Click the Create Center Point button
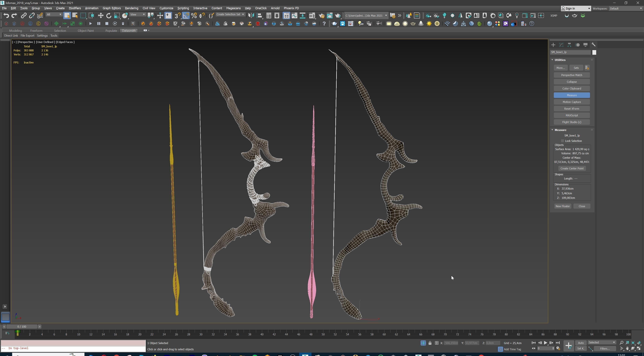The height and width of the screenshot is (356, 644). click(572, 168)
